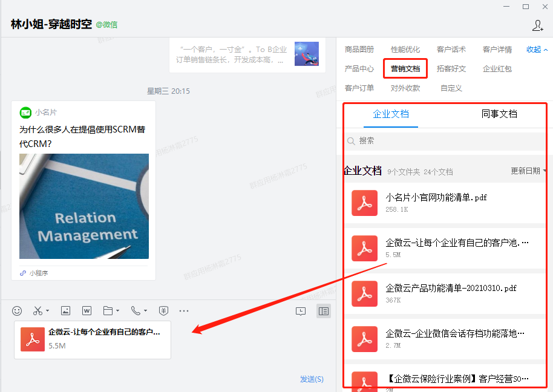Viewport: 553px width, 392px height.
Task: Open 产品中心 tab
Action: tap(359, 69)
